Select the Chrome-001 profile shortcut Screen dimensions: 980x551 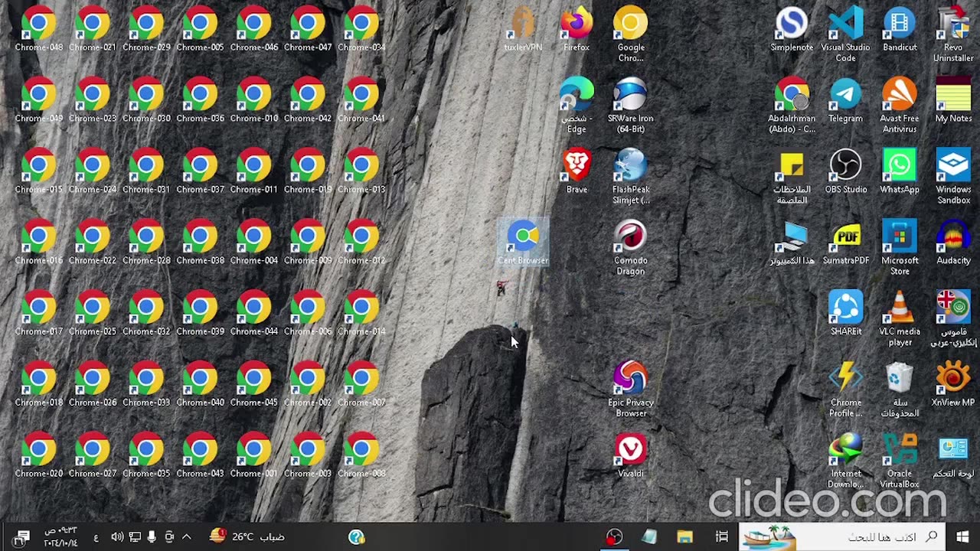pos(254,456)
